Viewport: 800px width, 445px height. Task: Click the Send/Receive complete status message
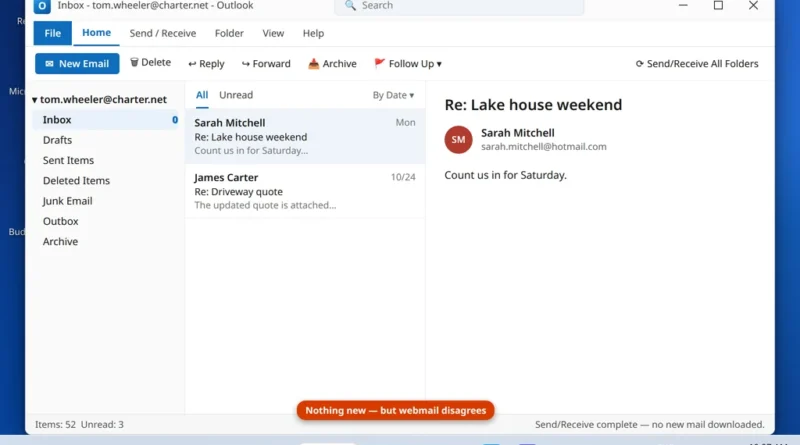pyautogui.click(x=649, y=425)
